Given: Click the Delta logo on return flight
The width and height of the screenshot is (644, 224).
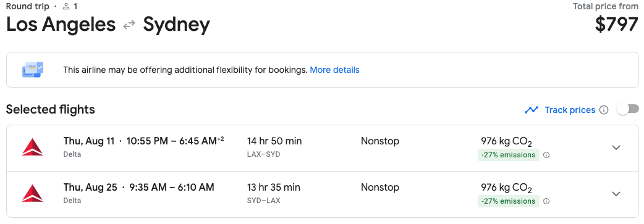Looking at the screenshot, I should 32,194.
